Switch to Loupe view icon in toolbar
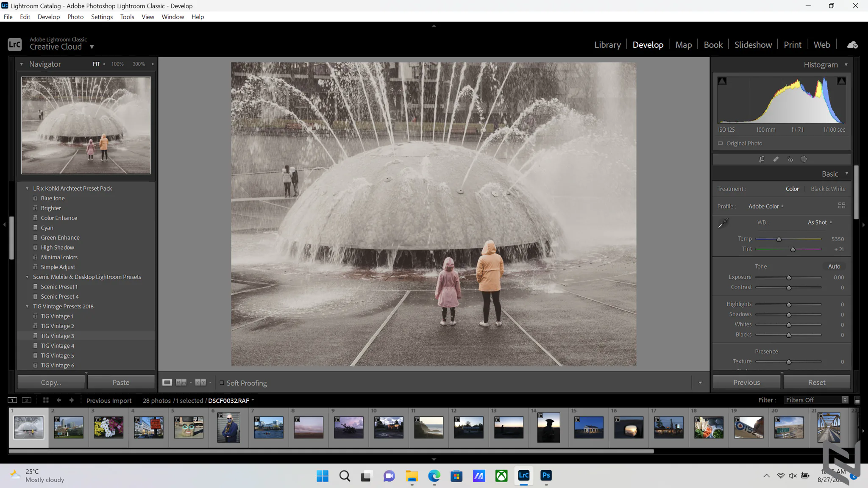The height and width of the screenshot is (488, 868). click(x=167, y=383)
